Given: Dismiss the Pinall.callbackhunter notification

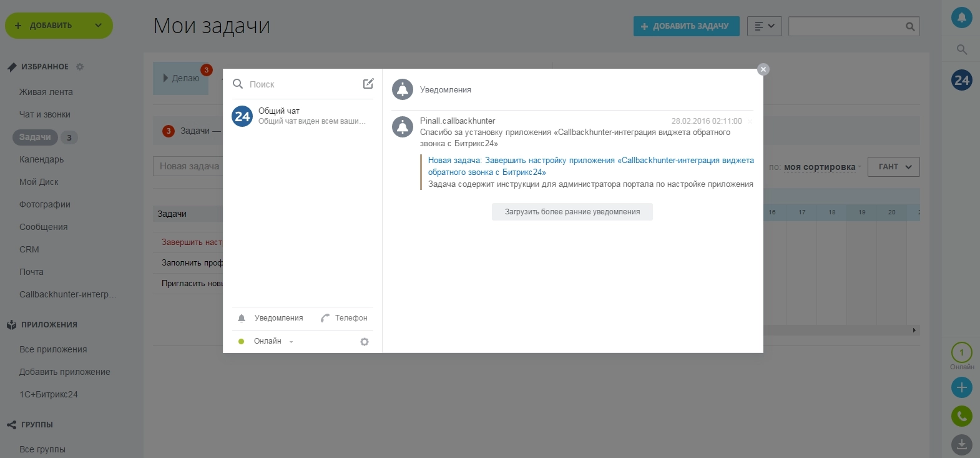Looking at the screenshot, I should (750, 121).
